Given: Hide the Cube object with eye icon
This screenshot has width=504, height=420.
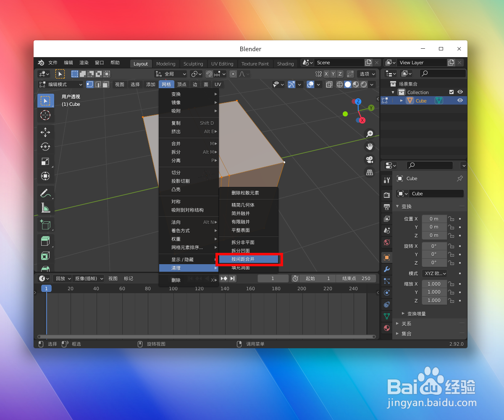Looking at the screenshot, I should click(460, 100).
